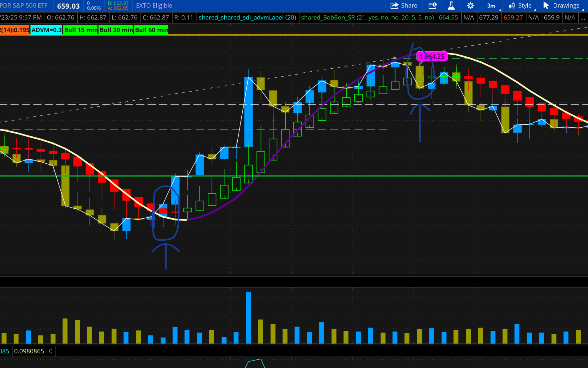
Task: Click the three-dots overflow in study values bar
Action: click(583, 18)
